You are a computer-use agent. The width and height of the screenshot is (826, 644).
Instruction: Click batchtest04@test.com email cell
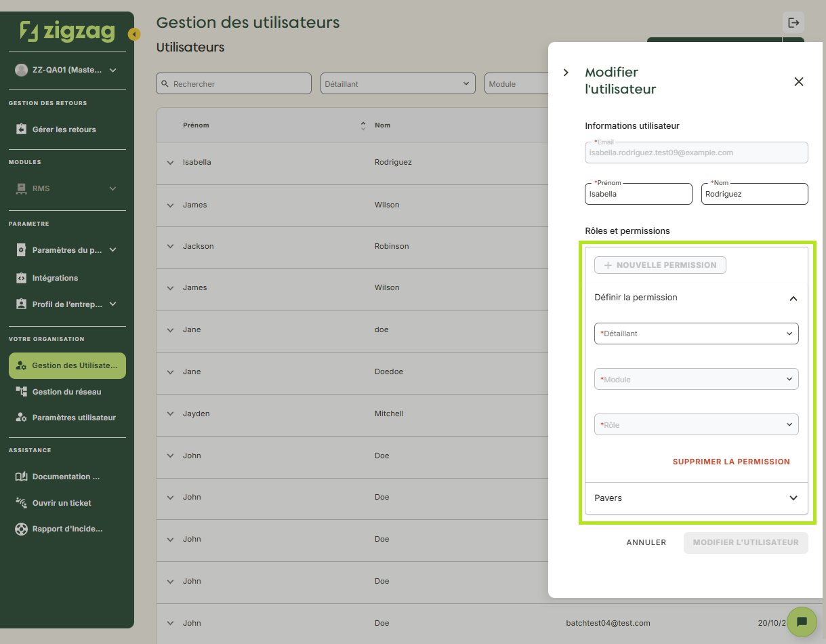tap(608, 623)
